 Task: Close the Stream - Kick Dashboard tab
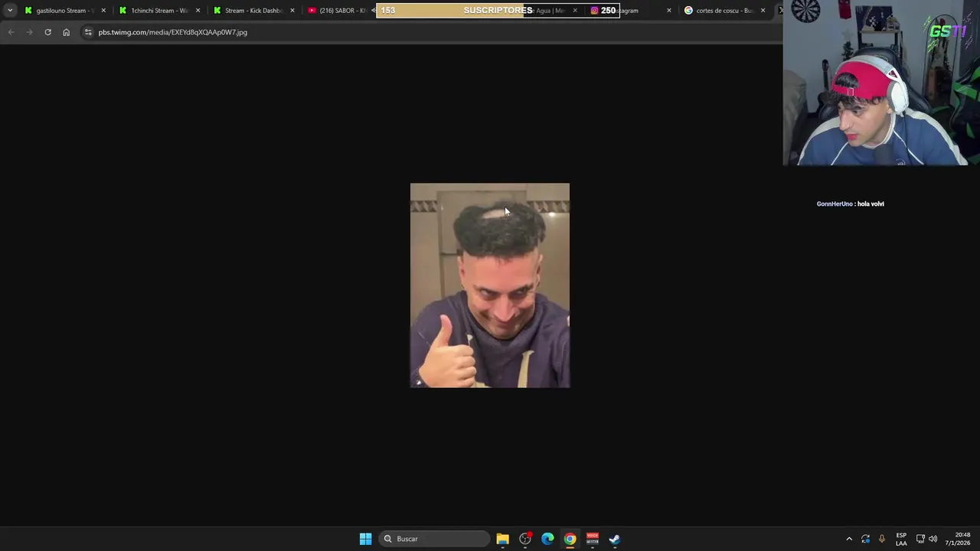292,11
